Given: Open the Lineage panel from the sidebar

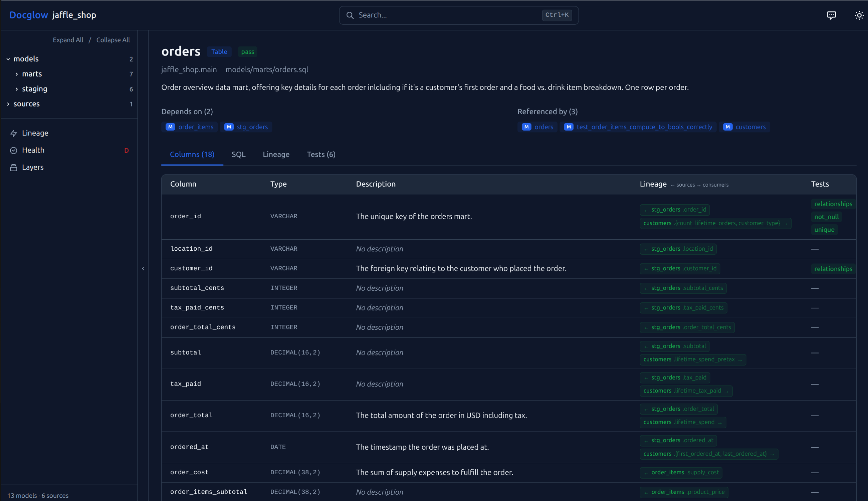Looking at the screenshot, I should pos(35,133).
